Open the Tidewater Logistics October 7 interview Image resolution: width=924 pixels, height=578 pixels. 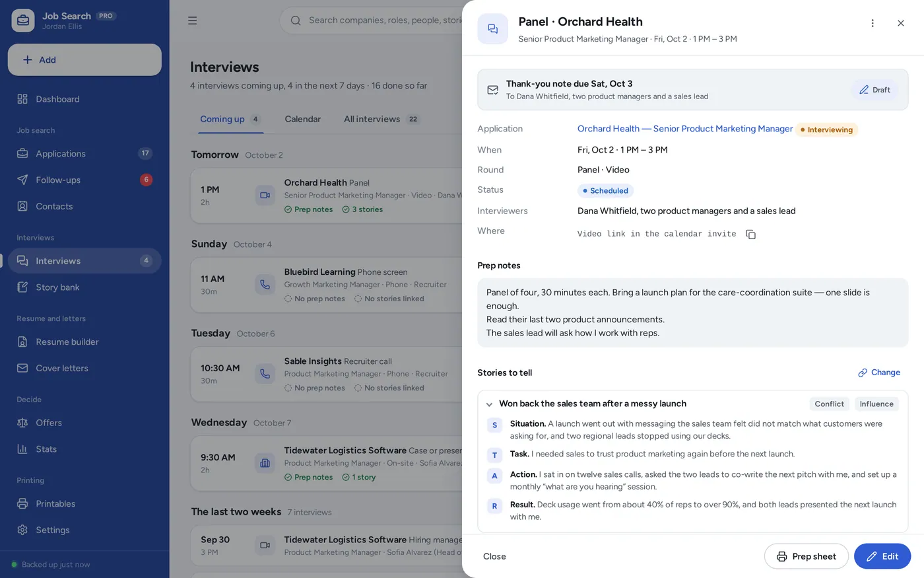327,463
